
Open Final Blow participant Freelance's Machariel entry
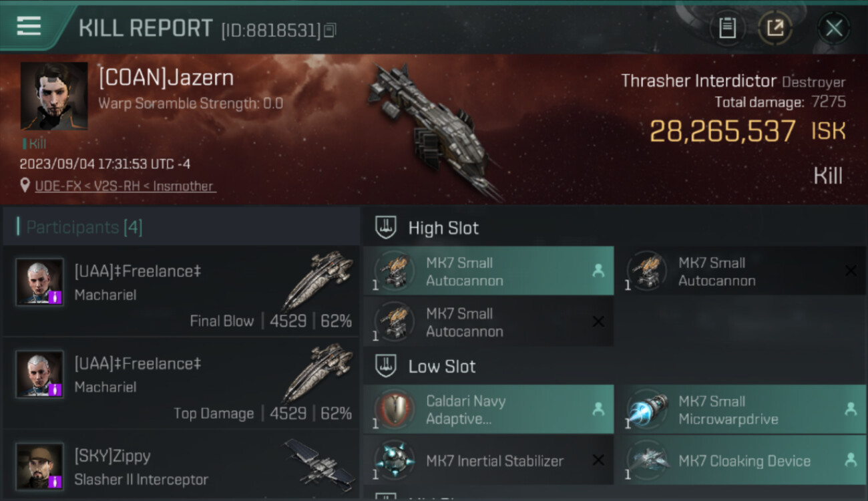(x=181, y=291)
